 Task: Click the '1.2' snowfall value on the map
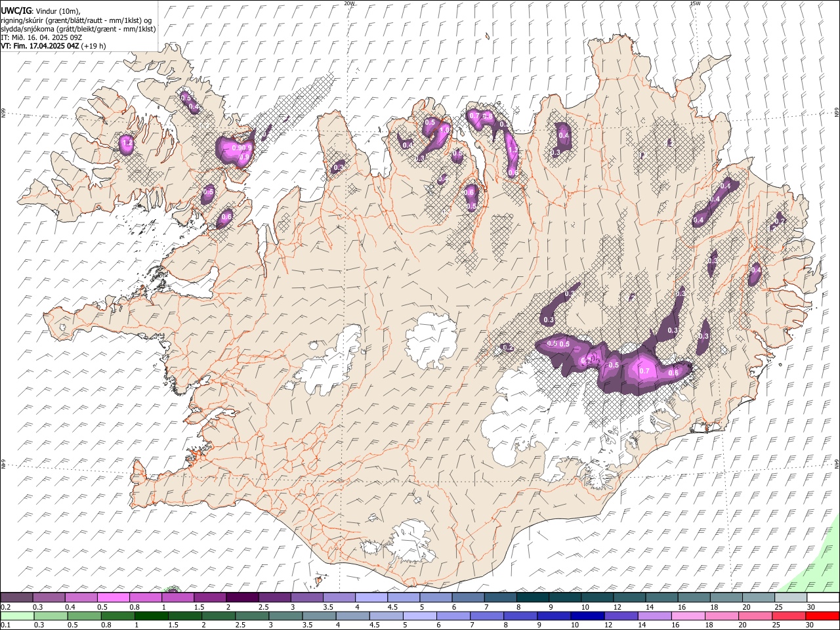click(x=127, y=142)
